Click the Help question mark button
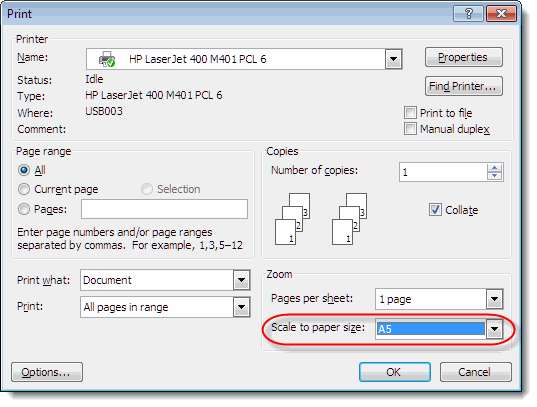Screen dimensions: 537x407 tap(468, 14)
